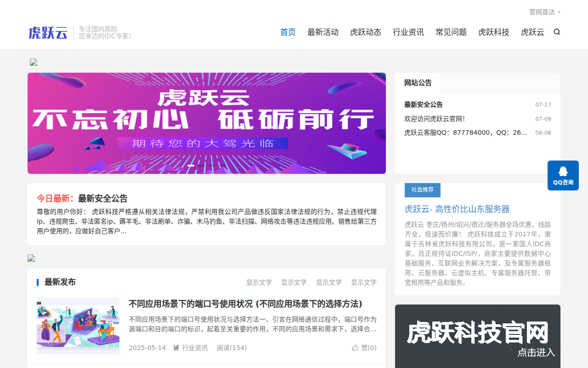This screenshot has height=368, width=588.
Task: Click broken image icon above 最新发布
Action: (x=31, y=258)
